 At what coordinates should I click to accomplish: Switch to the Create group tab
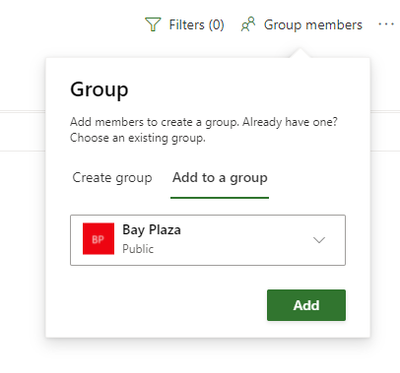(x=112, y=178)
